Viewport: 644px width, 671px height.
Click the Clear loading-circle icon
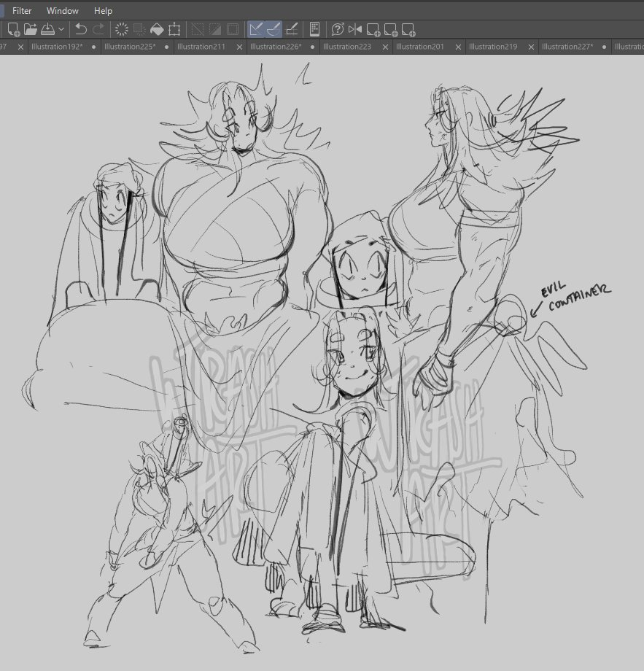tap(122, 29)
